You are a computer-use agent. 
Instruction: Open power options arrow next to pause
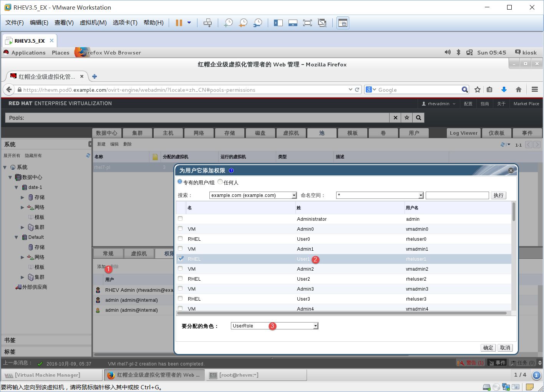pos(189,23)
